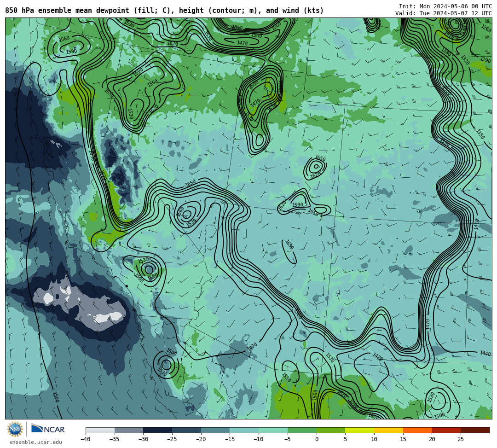Click the NSF logo
This screenshot has width=497, height=448.
pos(15,429)
